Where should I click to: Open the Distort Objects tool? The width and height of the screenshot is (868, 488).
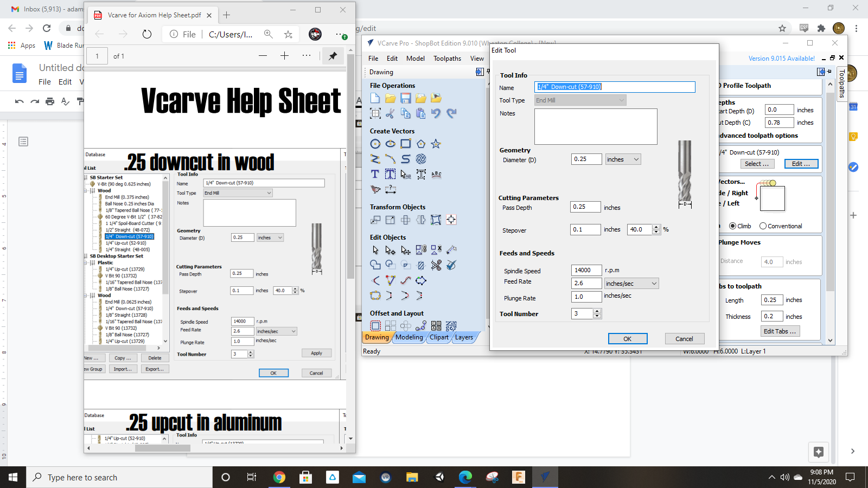[436, 220]
